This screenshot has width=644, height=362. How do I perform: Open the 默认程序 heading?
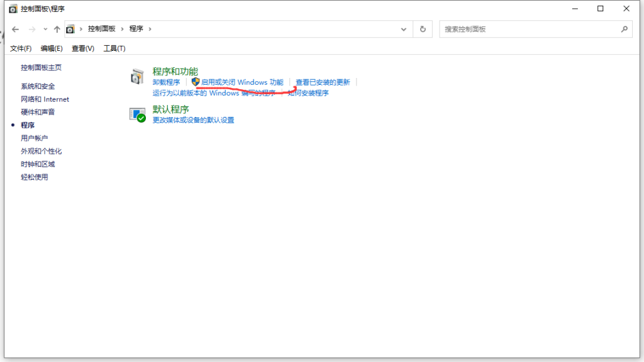pos(170,109)
